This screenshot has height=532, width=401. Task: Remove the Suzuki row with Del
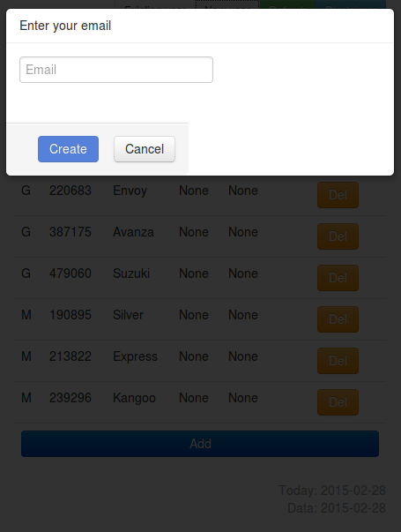(338, 278)
